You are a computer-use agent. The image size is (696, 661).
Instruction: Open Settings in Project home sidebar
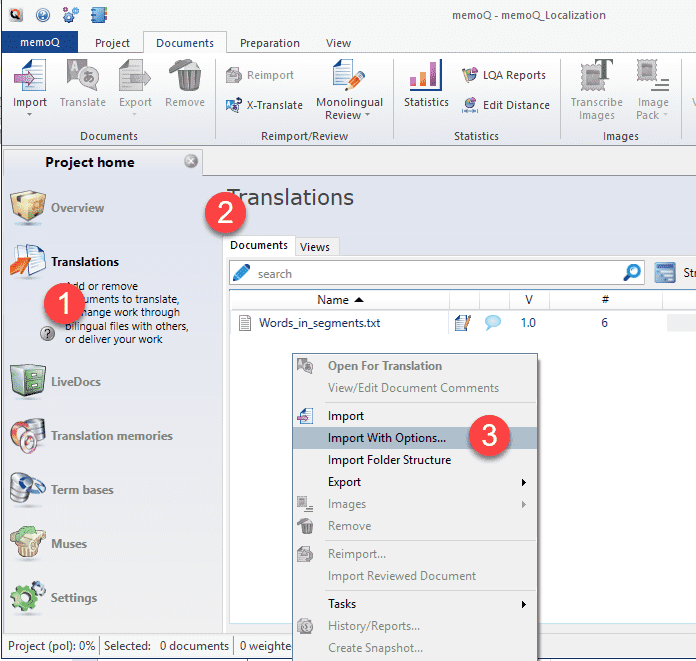53,598
